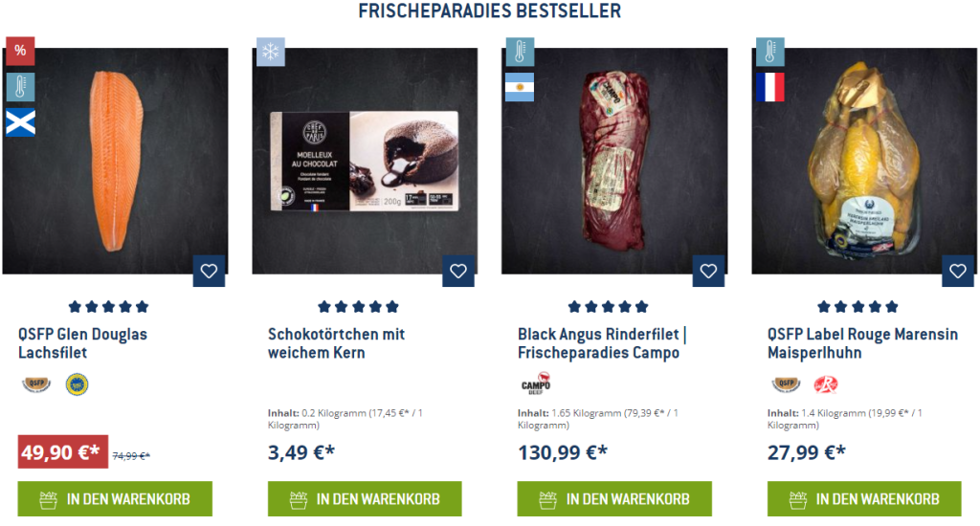The image size is (980, 526).
Task: Click heart icon on Maisperlhuhn product
Action: [x=957, y=271]
